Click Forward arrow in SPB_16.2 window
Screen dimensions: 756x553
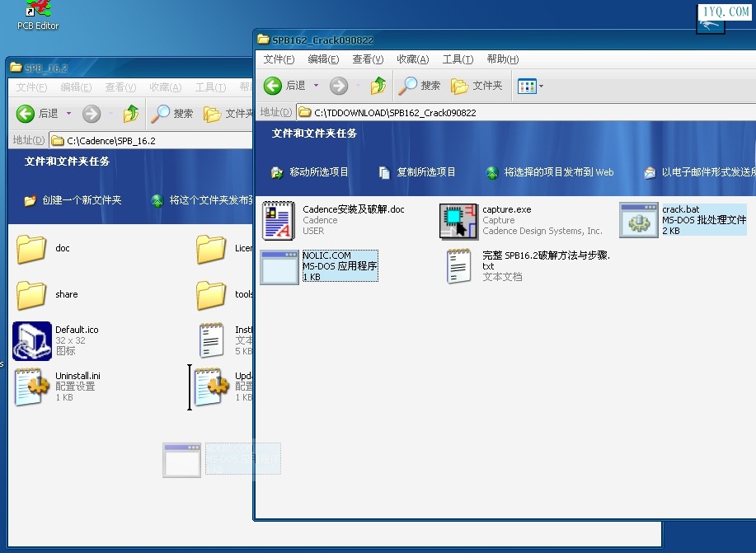92,114
